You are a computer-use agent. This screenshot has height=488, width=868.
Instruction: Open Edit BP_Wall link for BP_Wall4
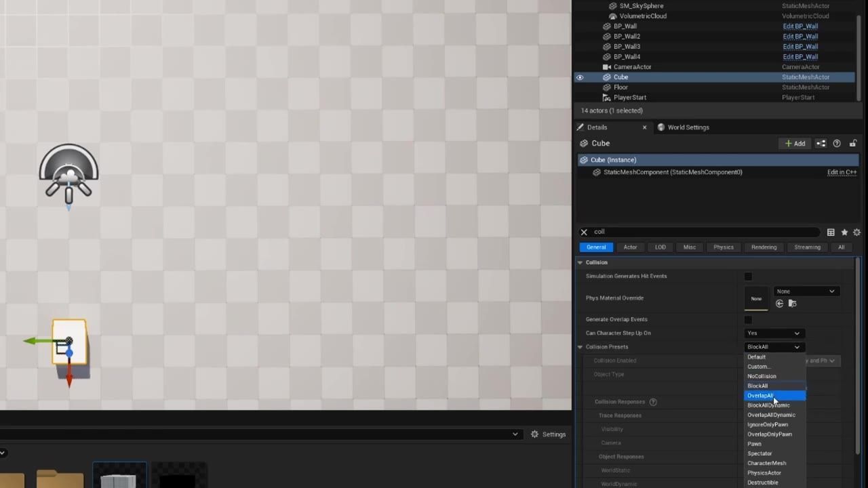pyautogui.click(x=800, y=57)
